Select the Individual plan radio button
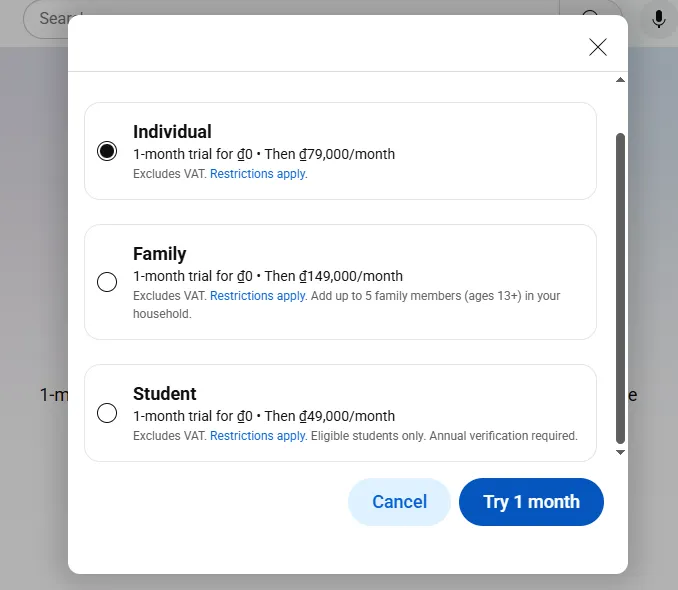Viewport: 678px width, 590px height. point(107,152)
